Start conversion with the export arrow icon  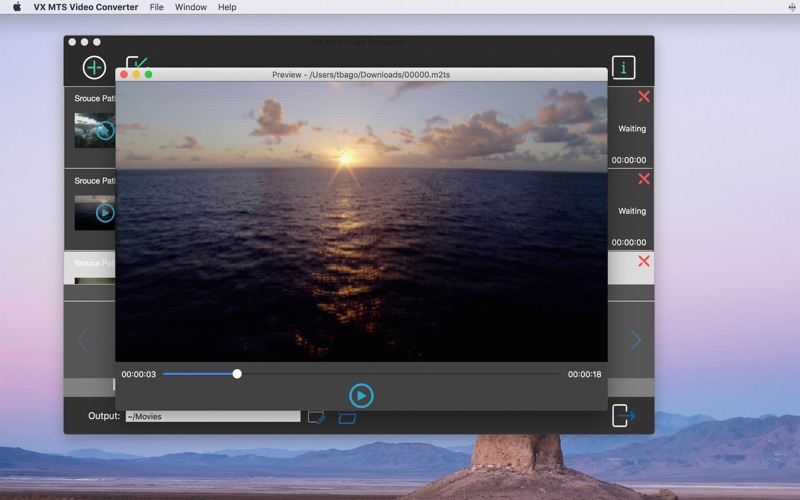tap(623, 415)
